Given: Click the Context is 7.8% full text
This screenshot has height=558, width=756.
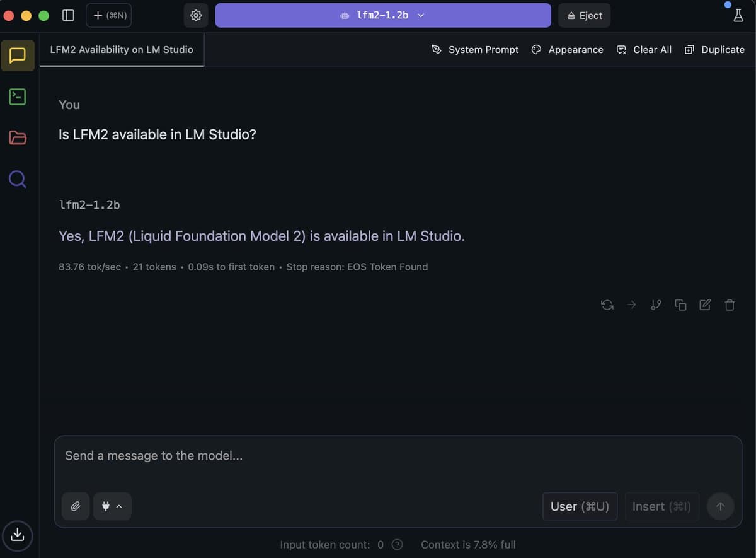Looking at the screenshot, I should tap(468, 545).
